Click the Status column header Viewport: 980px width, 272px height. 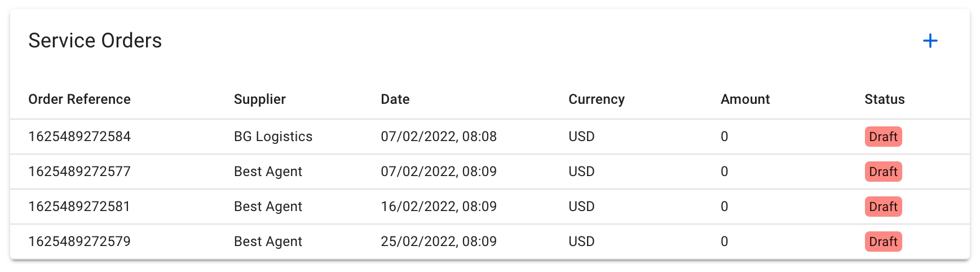(x=884, y=99)
